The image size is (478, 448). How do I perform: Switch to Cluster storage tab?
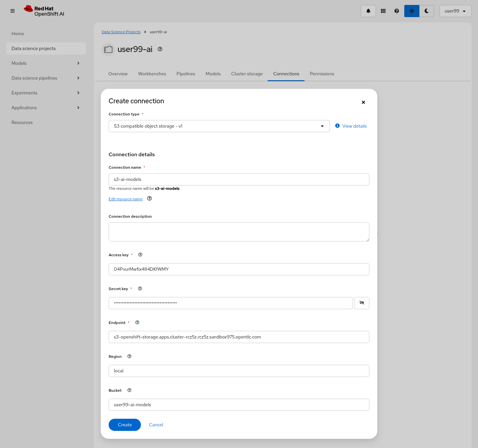tap(247, 74)
